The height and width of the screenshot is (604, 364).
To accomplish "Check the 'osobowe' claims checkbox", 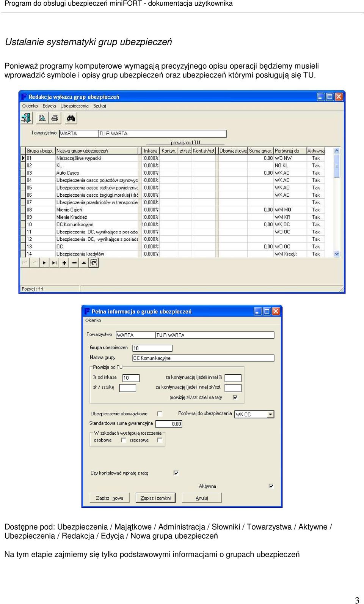I will coord(123,440).
